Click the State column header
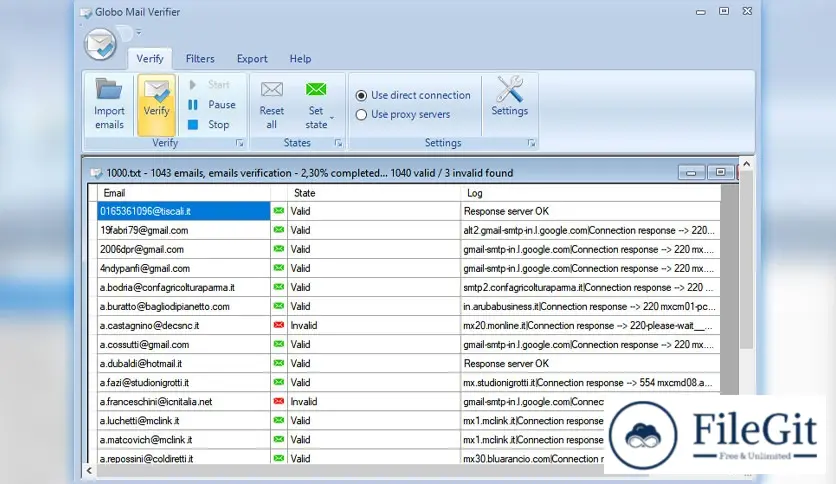This screenshot has height=484, width=836. [374, 193]
